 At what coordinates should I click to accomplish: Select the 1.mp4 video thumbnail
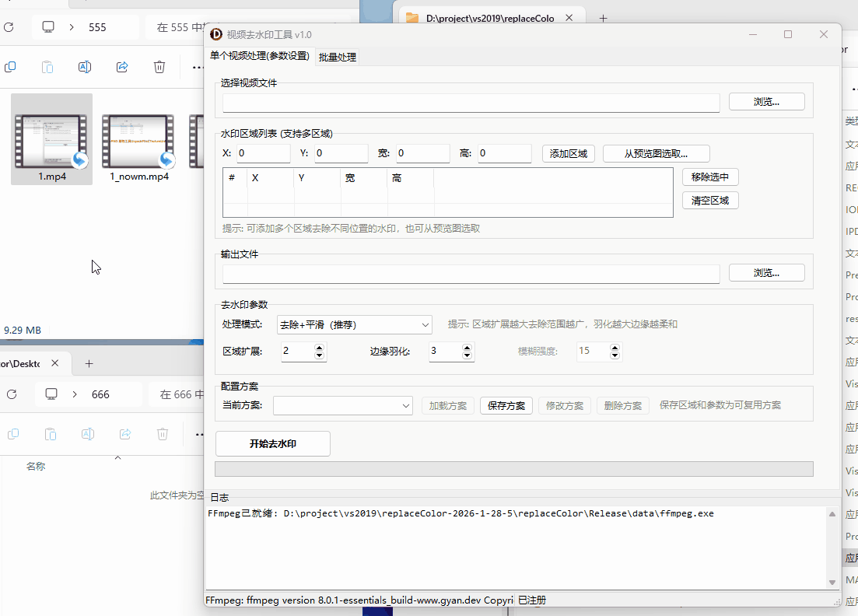click(x=51, y=140)
